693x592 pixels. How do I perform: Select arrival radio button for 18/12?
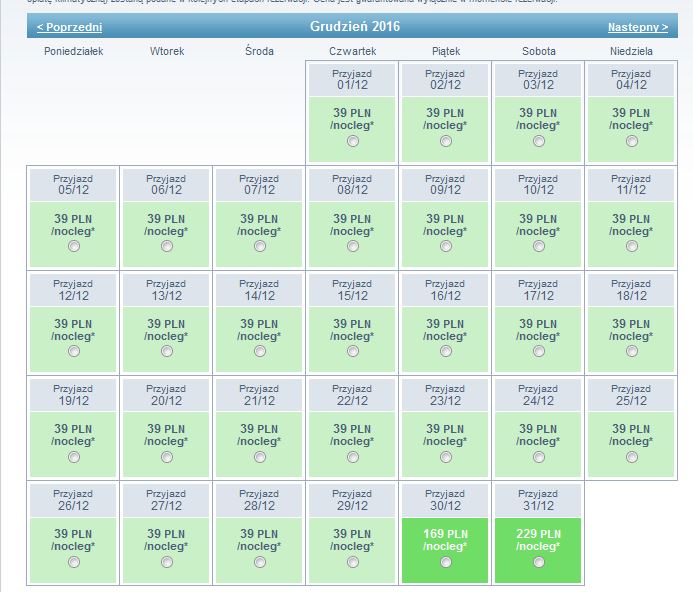click(632, 351)
